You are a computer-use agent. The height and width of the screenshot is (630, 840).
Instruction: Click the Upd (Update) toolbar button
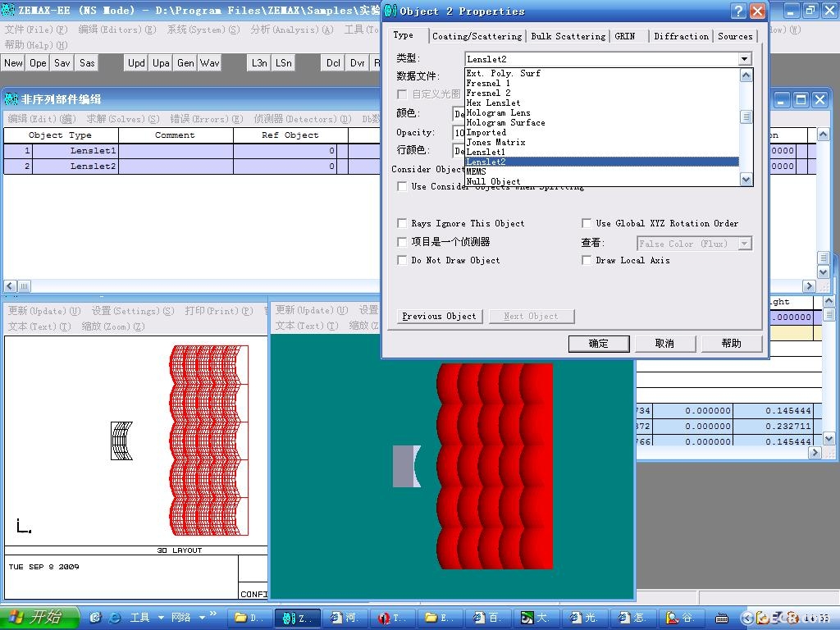(x=136, y=62)
